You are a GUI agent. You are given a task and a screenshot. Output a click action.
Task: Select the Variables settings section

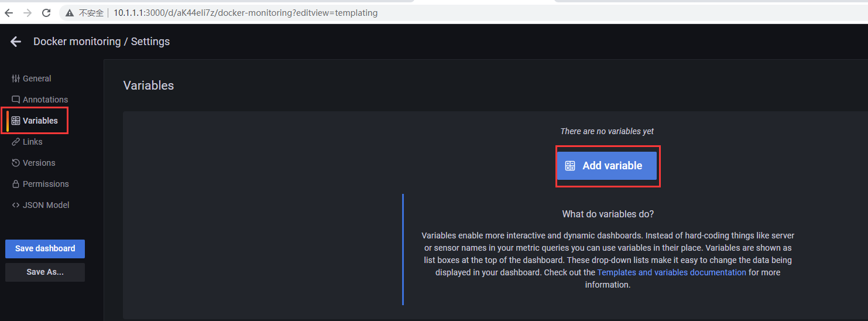40,121
